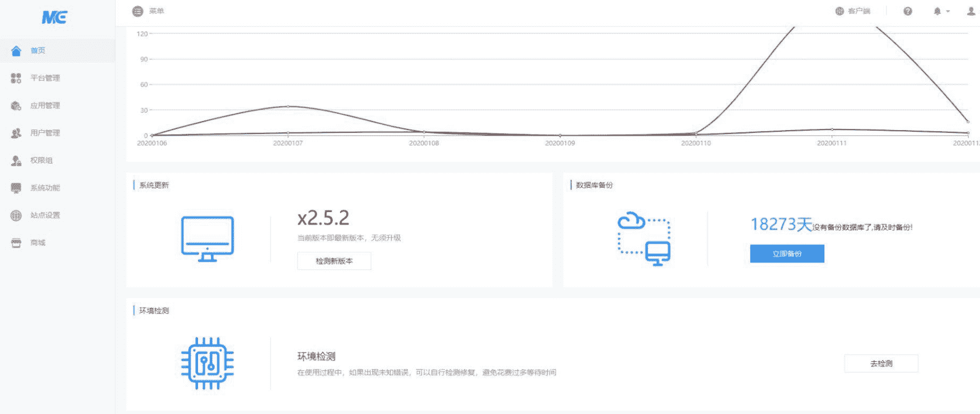
Task: Click chart x-axis label 20200108
Action: coord(424,143)
